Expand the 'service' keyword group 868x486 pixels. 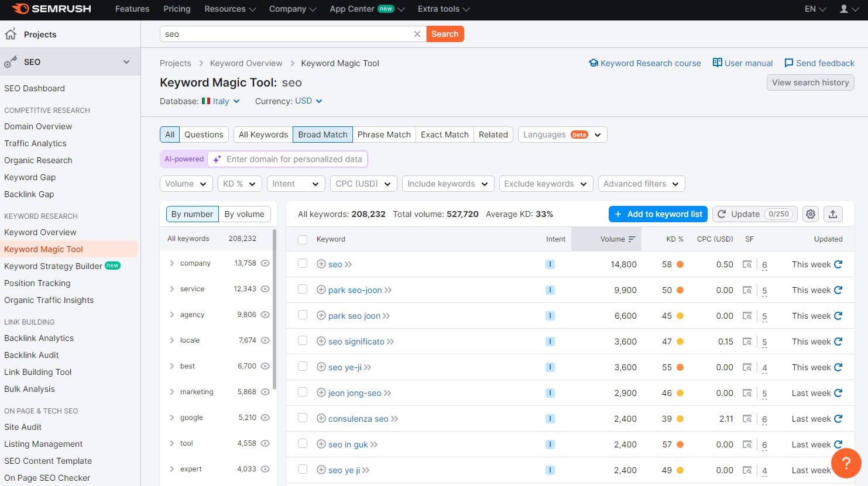[x=172, y=289]
